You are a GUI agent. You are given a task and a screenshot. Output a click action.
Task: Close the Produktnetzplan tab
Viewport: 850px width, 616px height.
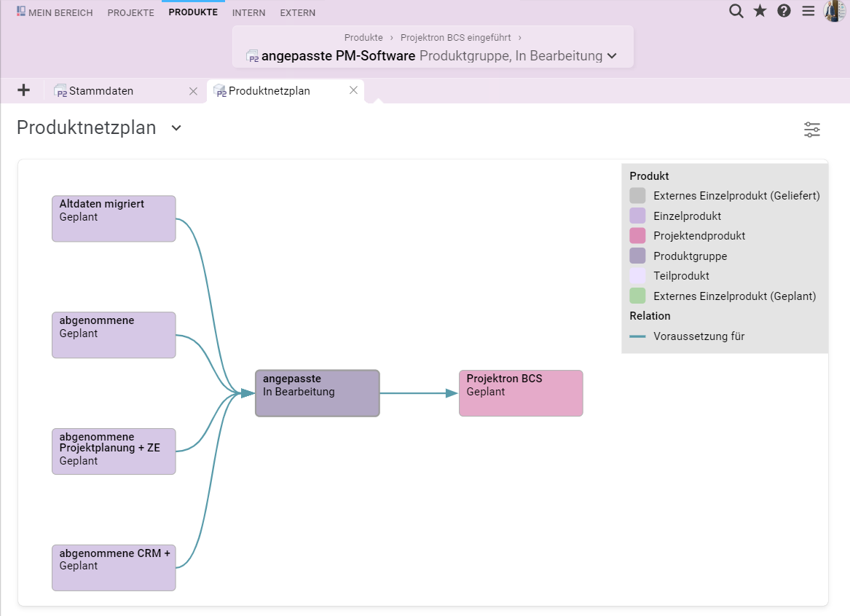pos(353,90)
